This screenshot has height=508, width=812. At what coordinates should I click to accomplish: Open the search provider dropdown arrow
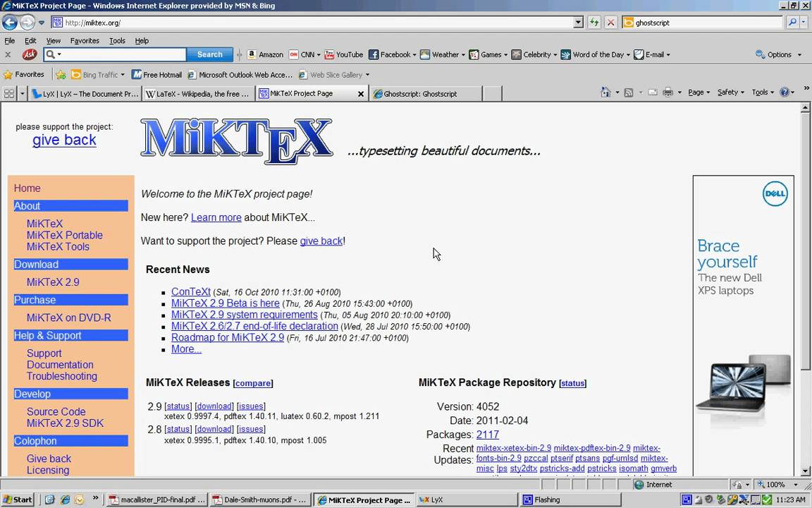click(x=804, y=23)
